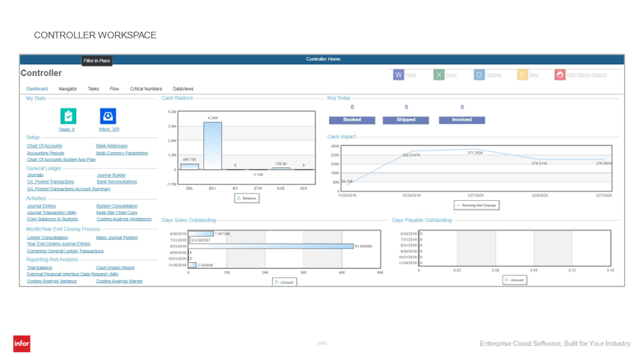Open Copy Balances to Budgets link
The height and width of the screenshot is (362, 644).
click(x=52, y=219)
